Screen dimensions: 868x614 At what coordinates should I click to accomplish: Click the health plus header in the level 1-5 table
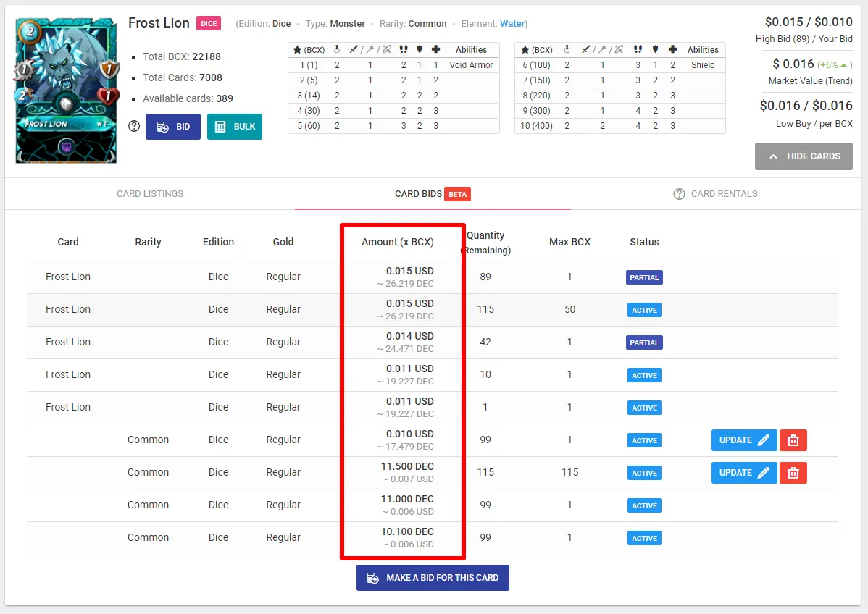click(436, 50)
